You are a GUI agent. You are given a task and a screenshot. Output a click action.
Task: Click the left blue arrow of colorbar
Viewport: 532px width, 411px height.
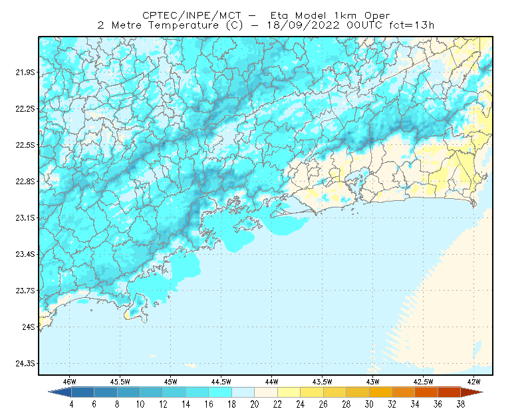(60, 392)
